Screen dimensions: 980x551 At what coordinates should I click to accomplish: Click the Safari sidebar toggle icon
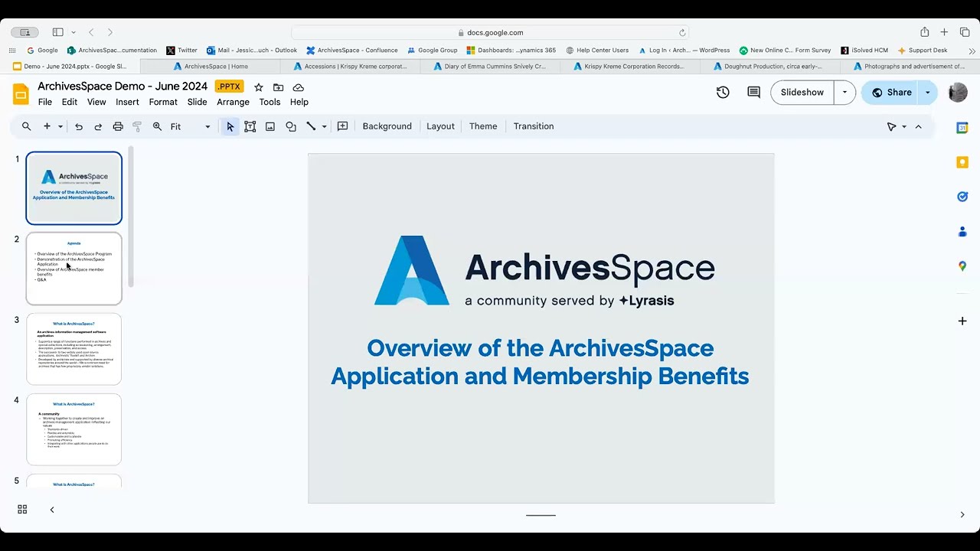[58, 32]
